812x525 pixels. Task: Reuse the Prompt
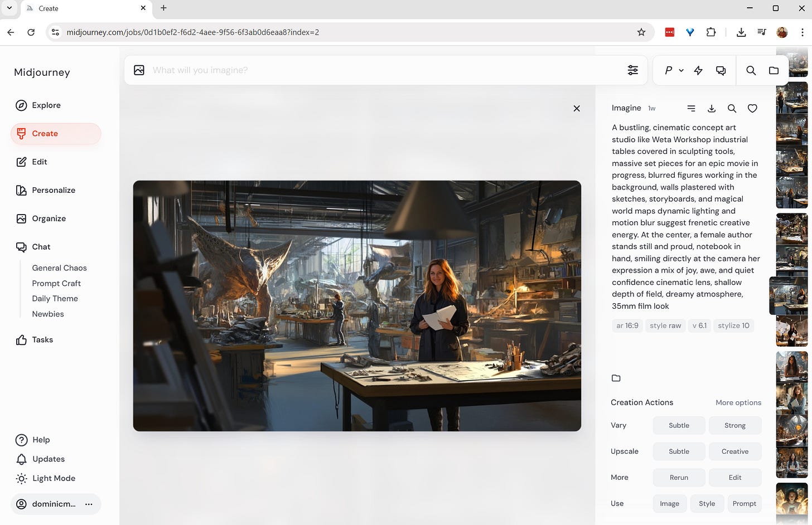click(744, 503)
